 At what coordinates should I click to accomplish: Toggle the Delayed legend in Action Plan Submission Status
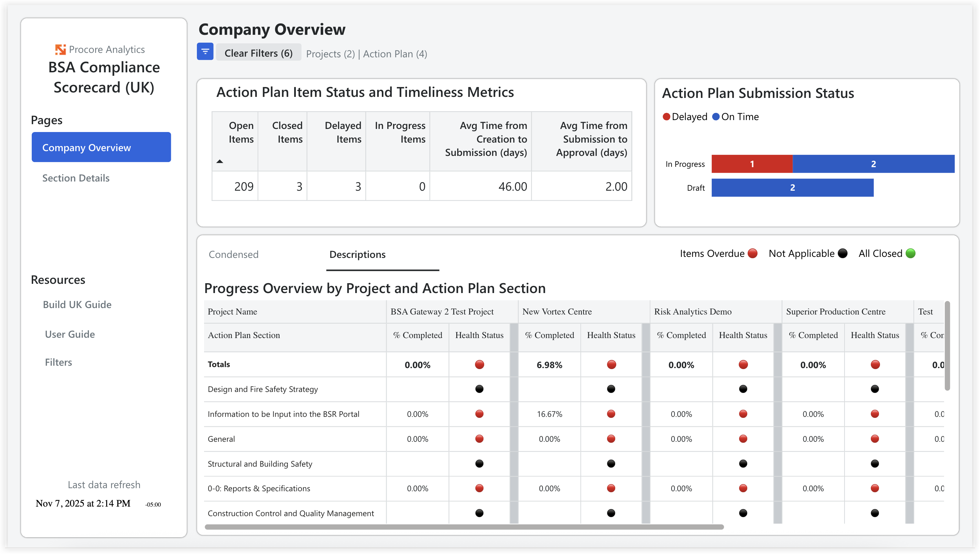pyautogui.click(x=684, y=117)
